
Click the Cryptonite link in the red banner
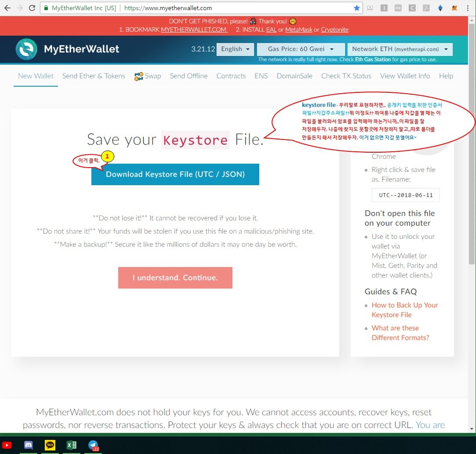(x=334, y=30)
